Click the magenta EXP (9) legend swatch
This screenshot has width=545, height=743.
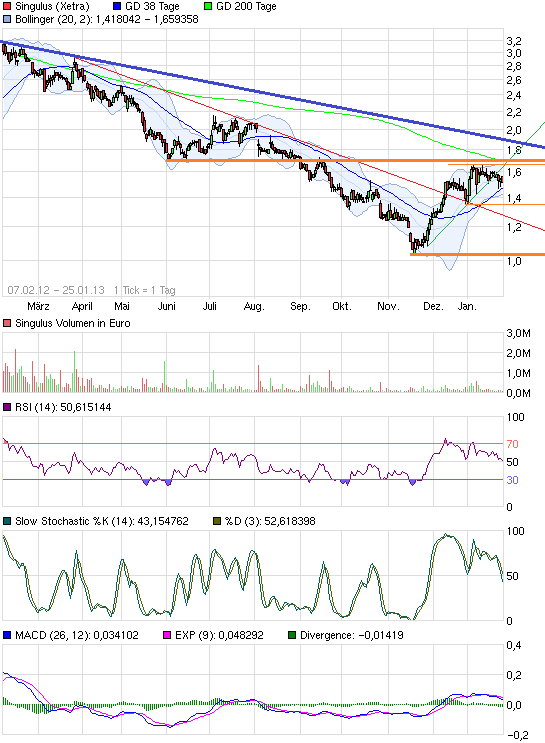point(167,635)
